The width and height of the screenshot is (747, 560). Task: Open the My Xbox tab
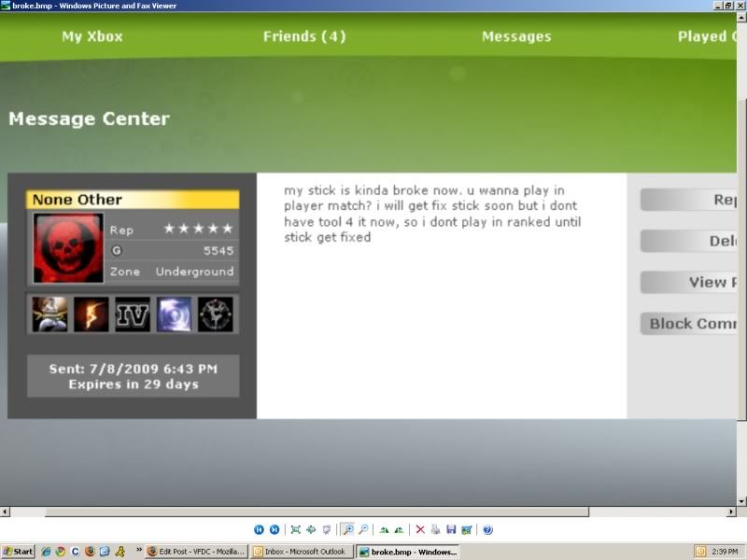(92, 36)
